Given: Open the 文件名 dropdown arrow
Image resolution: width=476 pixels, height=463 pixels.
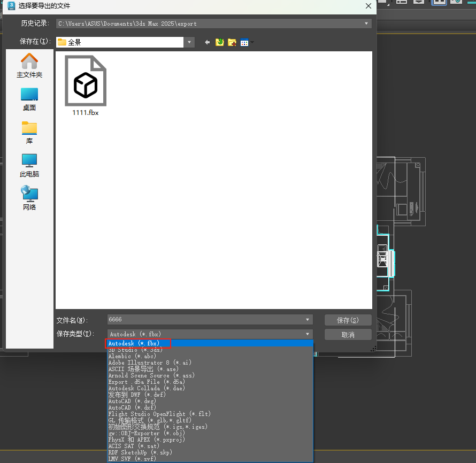Looking at the screenshot, I should pos(308,320).
